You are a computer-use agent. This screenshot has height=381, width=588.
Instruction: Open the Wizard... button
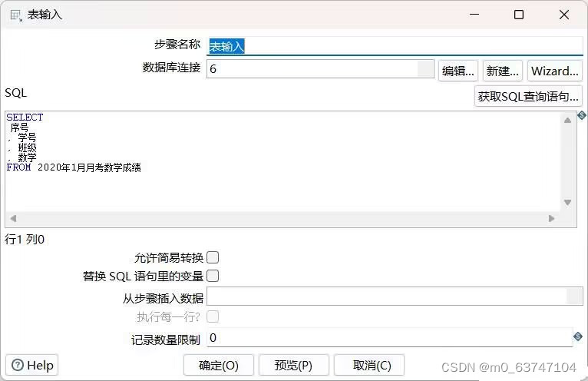555,71
